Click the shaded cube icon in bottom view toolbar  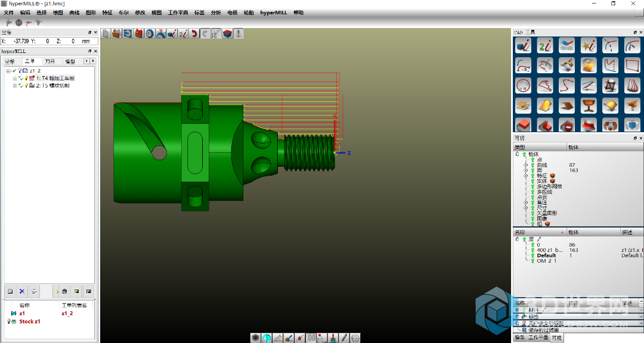(x=255, y=338)
